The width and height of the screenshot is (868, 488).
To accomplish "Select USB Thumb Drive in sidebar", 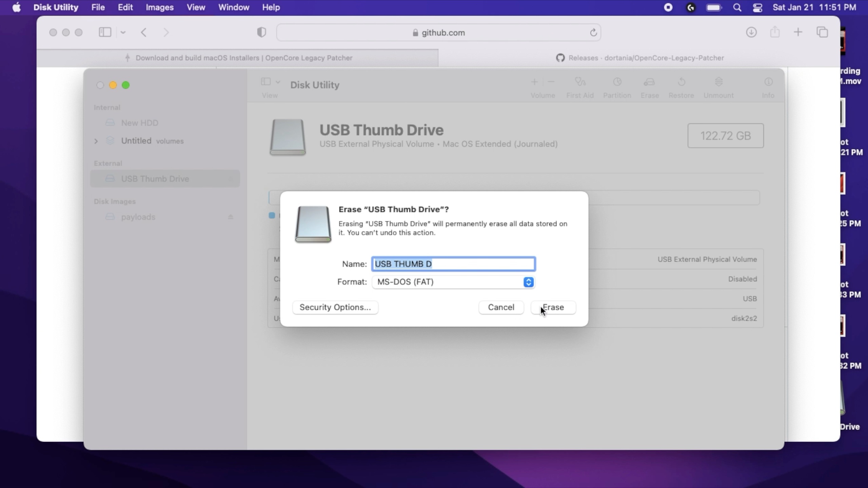I will [x=165, y=179].
